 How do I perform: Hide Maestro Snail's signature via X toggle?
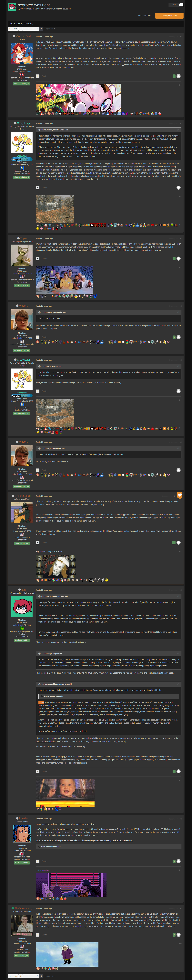tap(180, 85)
